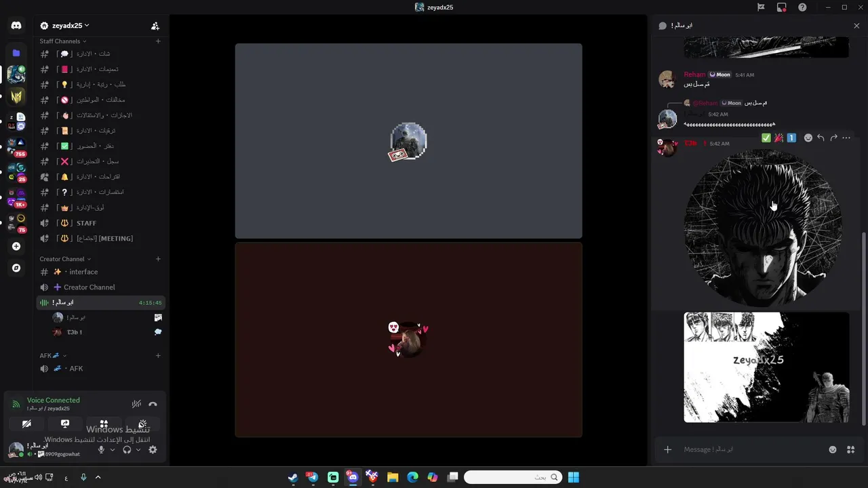Add a channel to AFK category
868x488 pixels.
tap(158, 356)
